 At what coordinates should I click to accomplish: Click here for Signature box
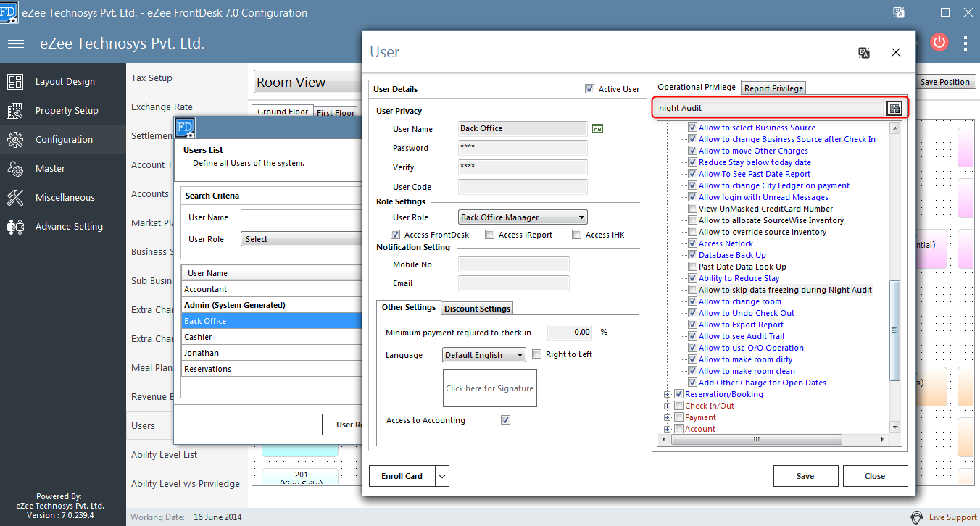pos(490,388)
